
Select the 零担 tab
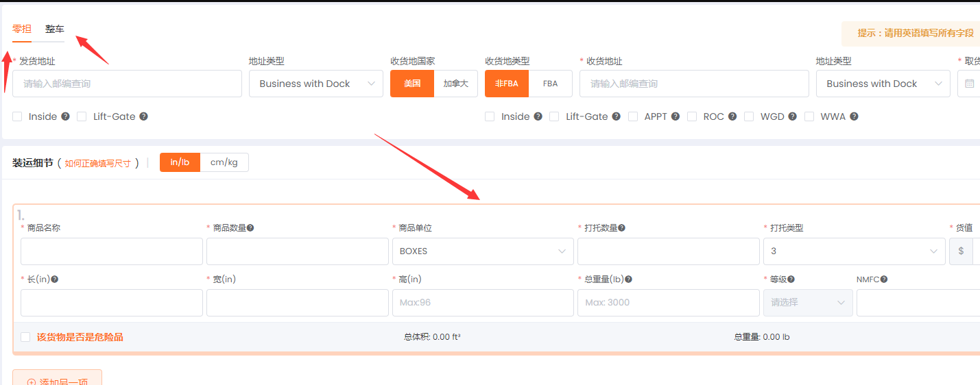[x=22, y=29]
